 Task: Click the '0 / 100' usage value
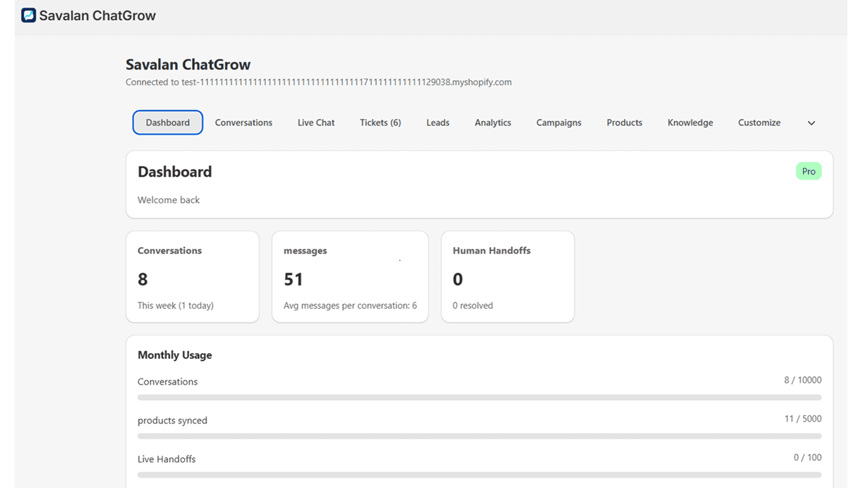coord(807,458)
